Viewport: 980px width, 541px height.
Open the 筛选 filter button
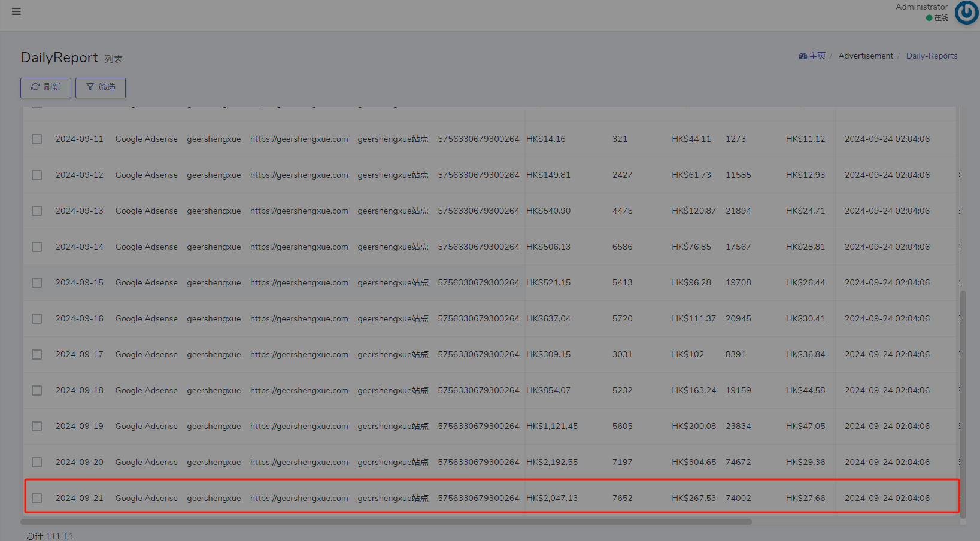point(101,87)
